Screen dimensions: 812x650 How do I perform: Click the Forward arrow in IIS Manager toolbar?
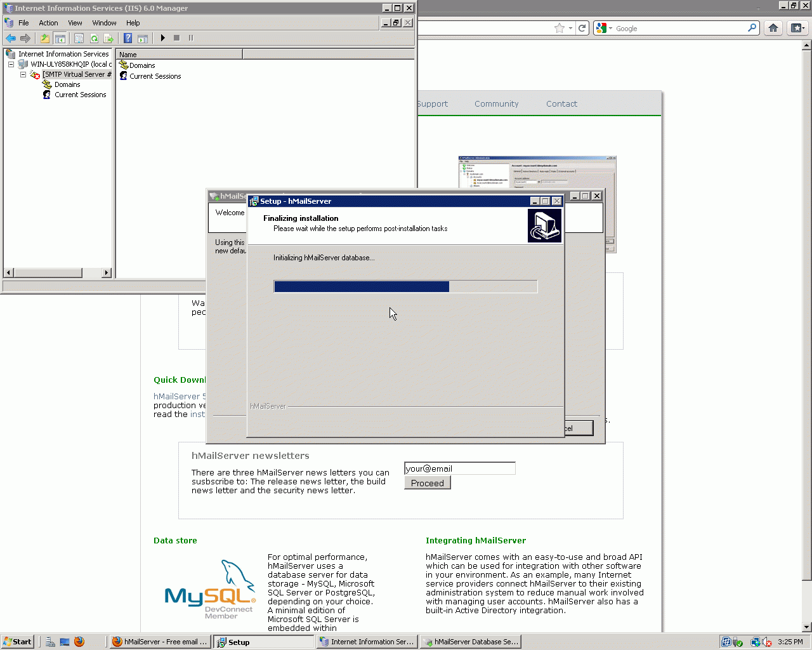click(x=25, y=38)
